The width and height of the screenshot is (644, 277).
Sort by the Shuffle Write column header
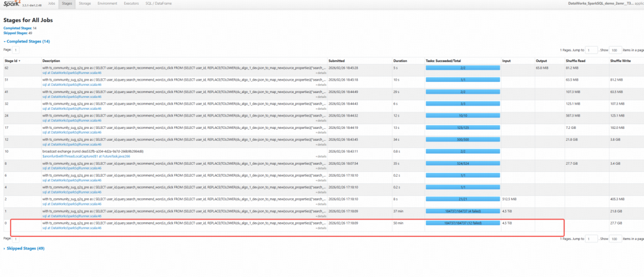coord(620,61)
